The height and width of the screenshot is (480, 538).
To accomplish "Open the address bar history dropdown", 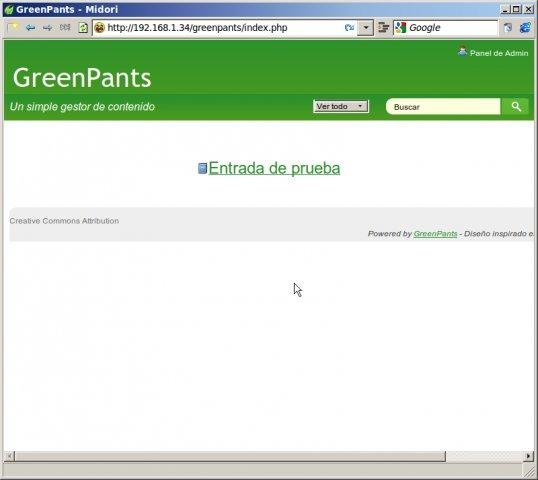I will 366,27.
